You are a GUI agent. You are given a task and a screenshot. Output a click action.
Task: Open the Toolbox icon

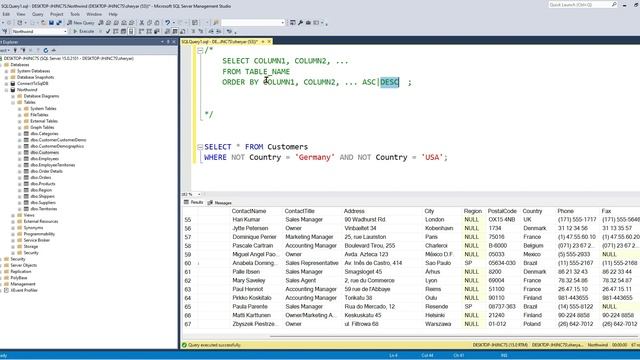[x=308, y=23]
